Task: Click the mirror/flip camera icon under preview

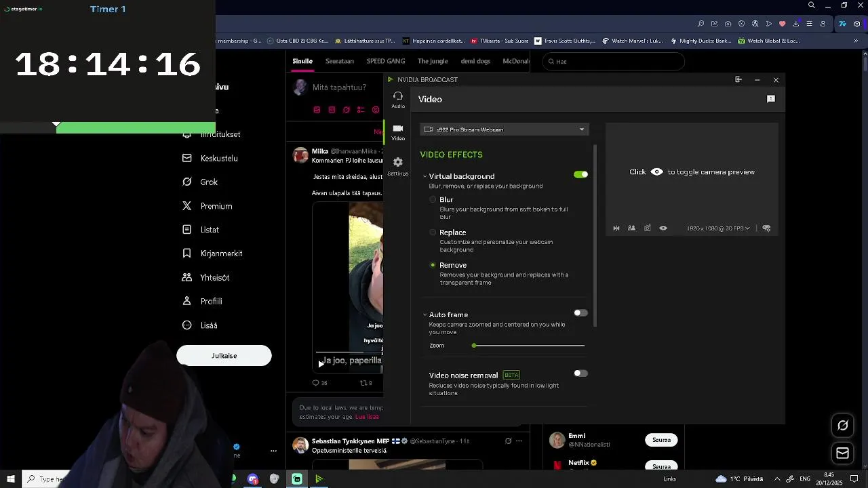Action: click(x=616, y=228)
